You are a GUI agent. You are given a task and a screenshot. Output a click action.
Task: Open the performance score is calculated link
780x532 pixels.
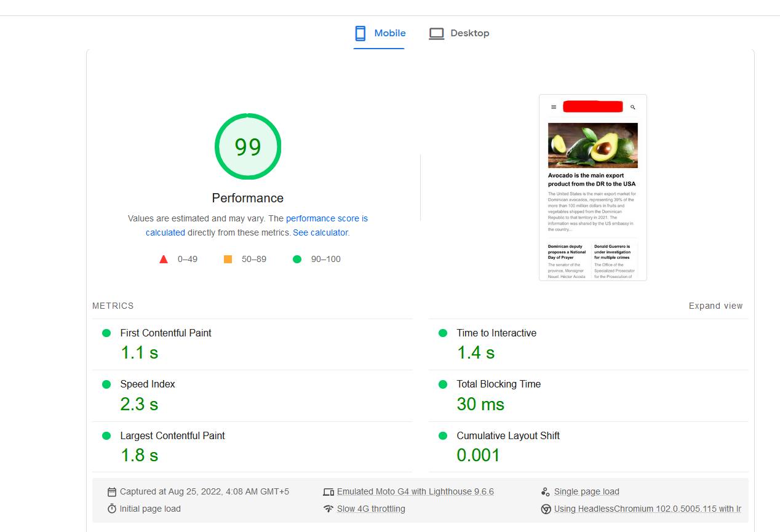pyautogui.click(x=327, y=218)
